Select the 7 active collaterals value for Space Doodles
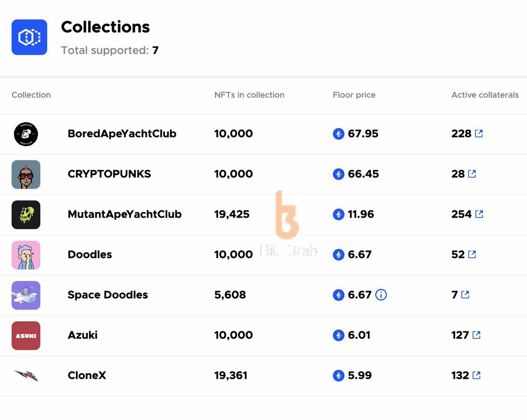Screen dimensions: 527x420 (x=455, y=295)
